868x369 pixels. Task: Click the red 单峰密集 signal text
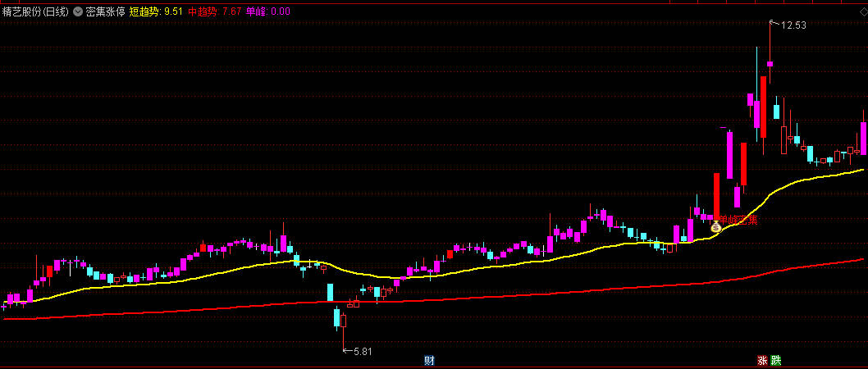click(738, 221)
